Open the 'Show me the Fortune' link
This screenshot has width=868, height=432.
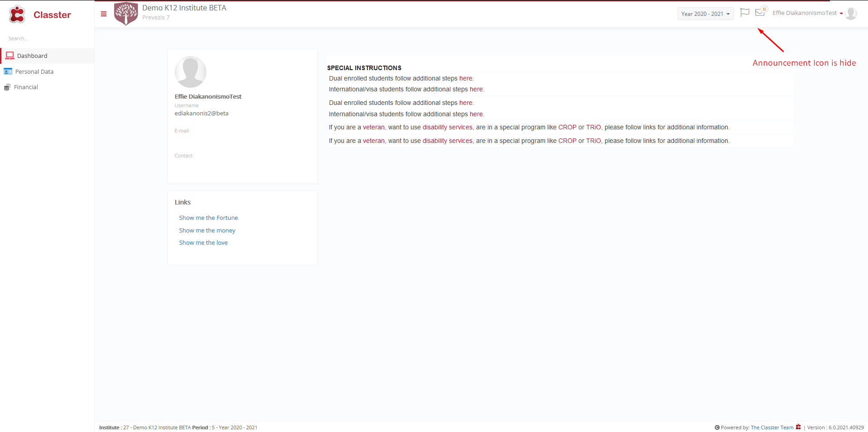208,218
